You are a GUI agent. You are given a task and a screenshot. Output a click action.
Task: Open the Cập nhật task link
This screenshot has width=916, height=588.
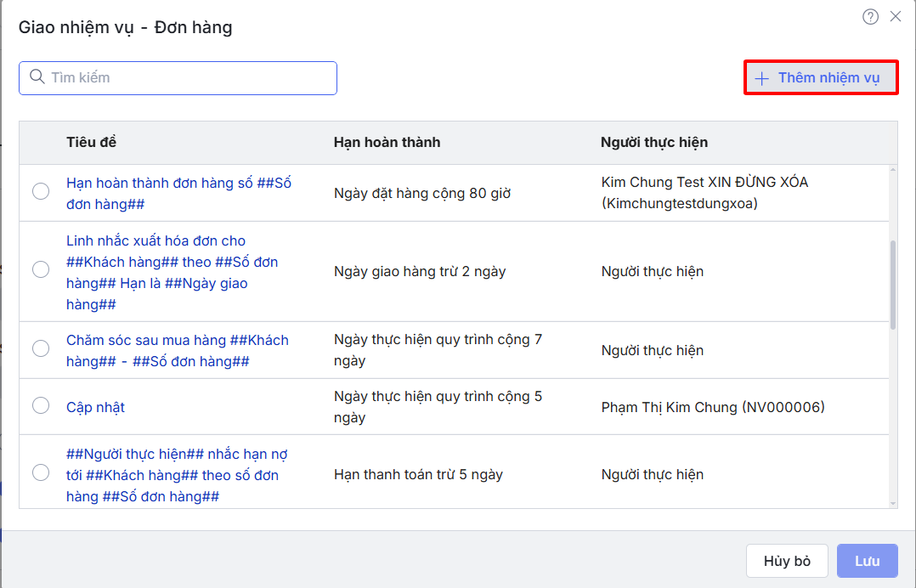95,407
